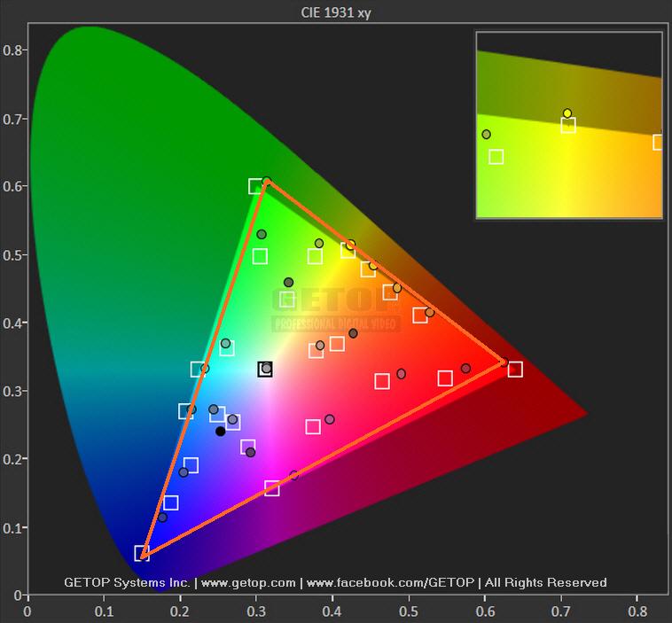This screenshot has width=672, height=623.
Task: Open the zoomed inset view in top right
Action: click(569, 125)
